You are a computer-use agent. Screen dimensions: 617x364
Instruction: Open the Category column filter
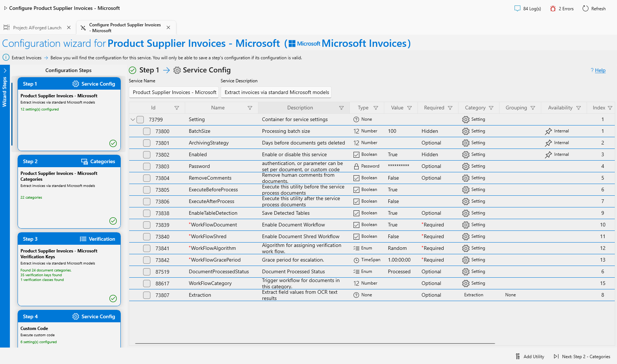[x=491, y=108]
